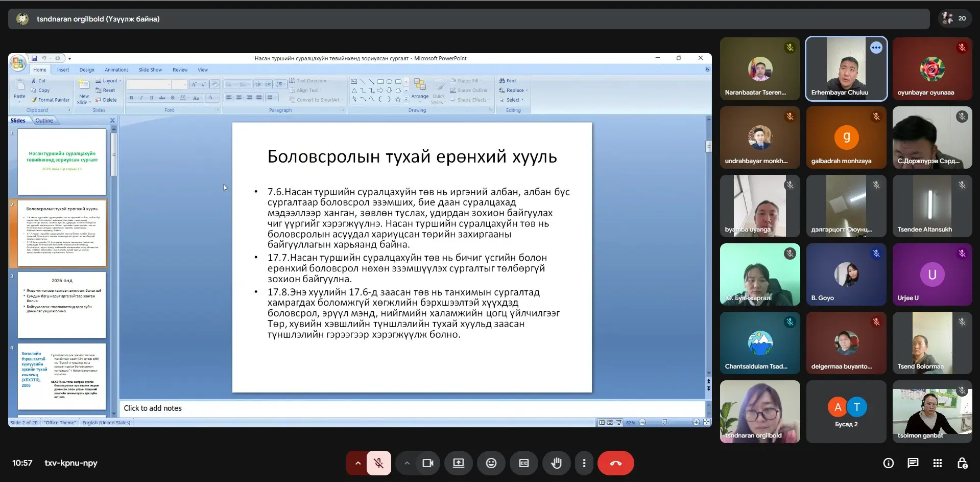Select the 2026 онд slide thumbnail
Screen dimensions: 980x482
point(62,305)
